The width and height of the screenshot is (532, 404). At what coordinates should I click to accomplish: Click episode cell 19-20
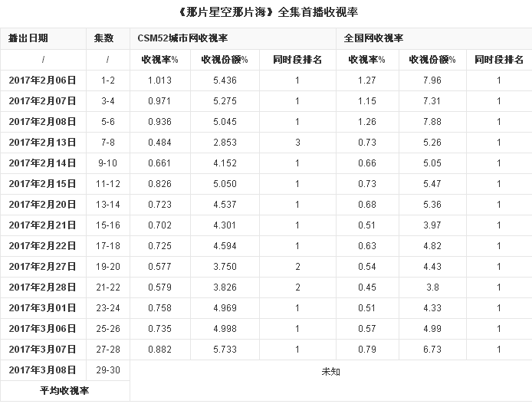coord(108,267)
